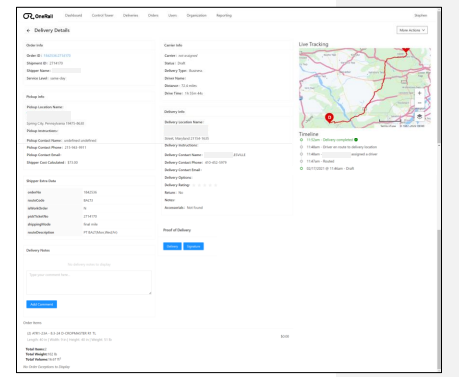Open the blue Order ID link
The image size is (459, 377).
(x=57, y=56)
